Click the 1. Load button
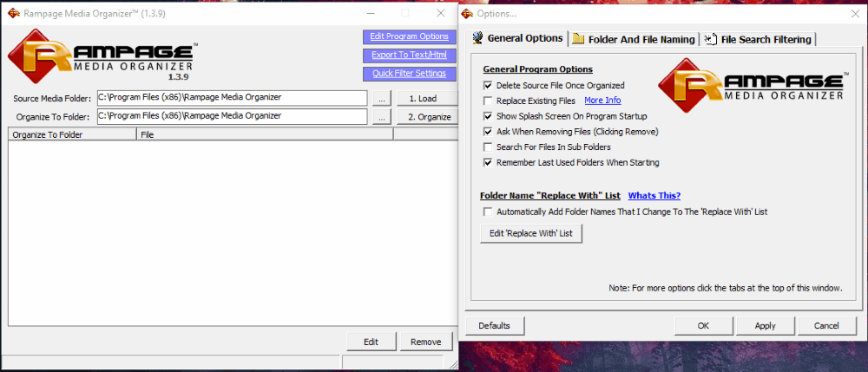The height and width of the screenshot is (372, 868). (427, 98)
